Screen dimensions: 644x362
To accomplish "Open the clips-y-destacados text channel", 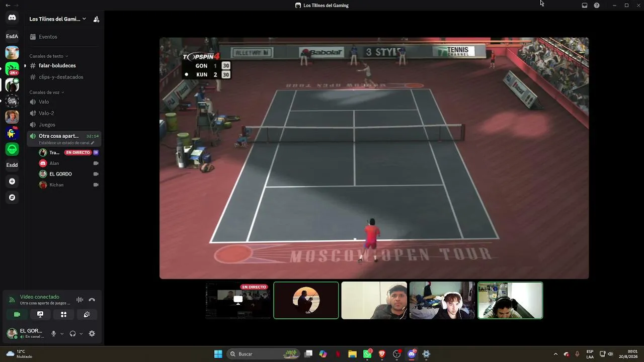I will 63,77.
